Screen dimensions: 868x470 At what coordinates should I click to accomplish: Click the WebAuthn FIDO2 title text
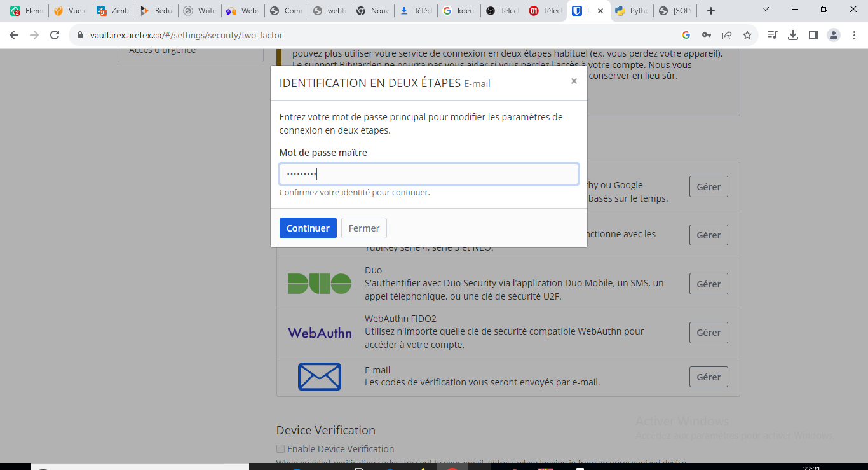[x=400, y=319]
